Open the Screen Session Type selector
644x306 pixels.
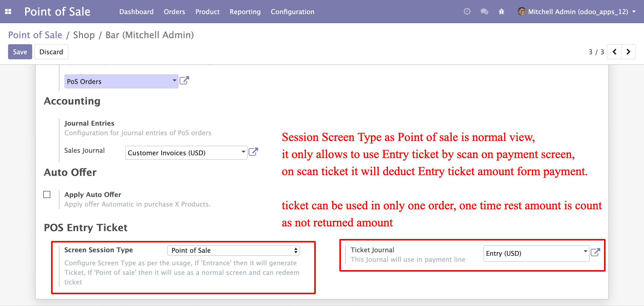pos(233,250)
